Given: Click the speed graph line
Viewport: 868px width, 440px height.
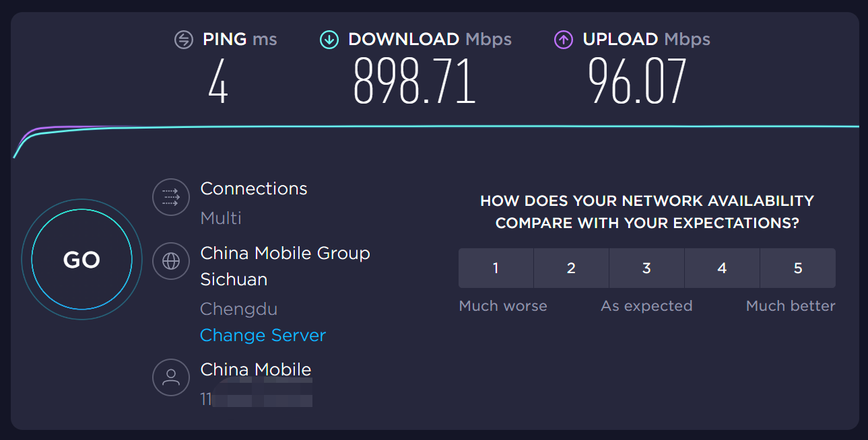Looking at the screenshot, I should [436, 126].
